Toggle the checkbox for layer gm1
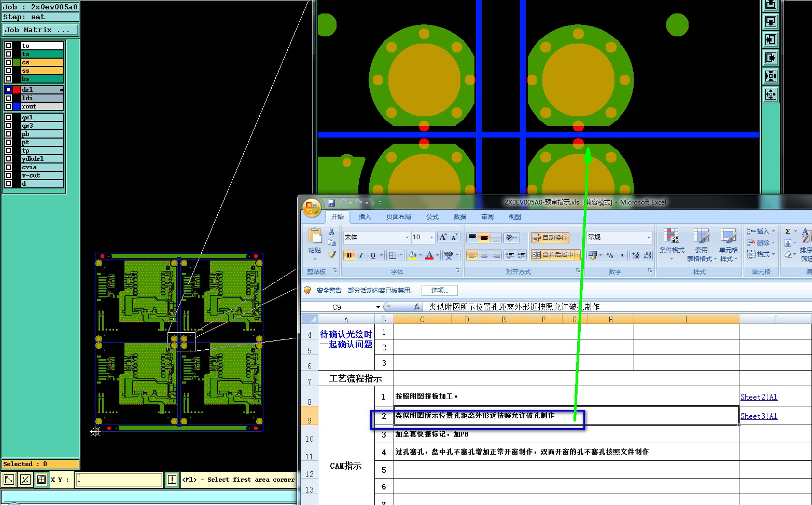 pos(8,117)
